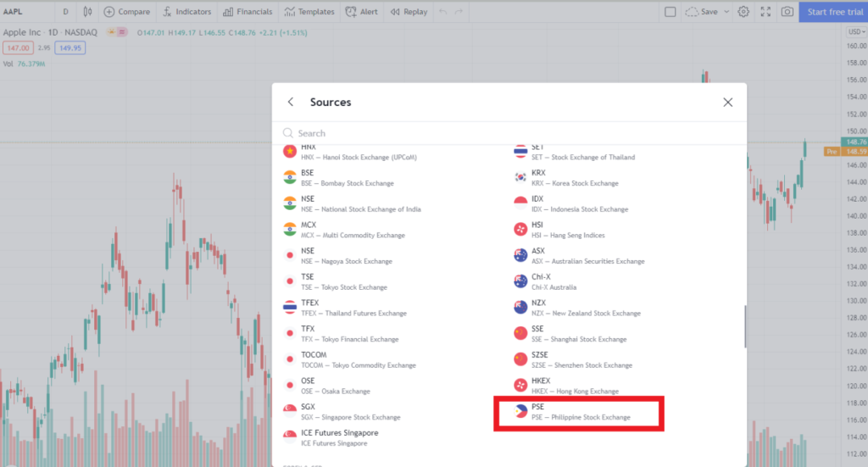Image resolution: width=868 pixels, height=467 pixels.
Task: Click the Vol 76.379M indicator label
Action: click(x=25, y=64)
